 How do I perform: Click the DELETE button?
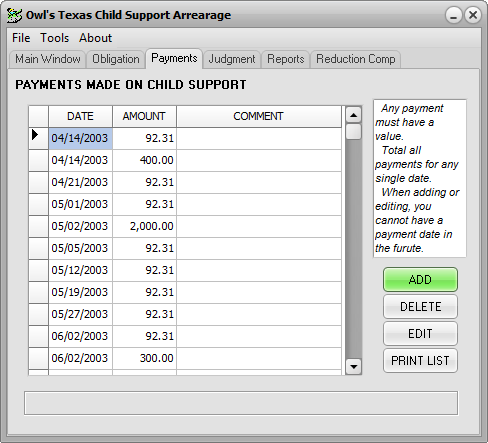point(420,307)
